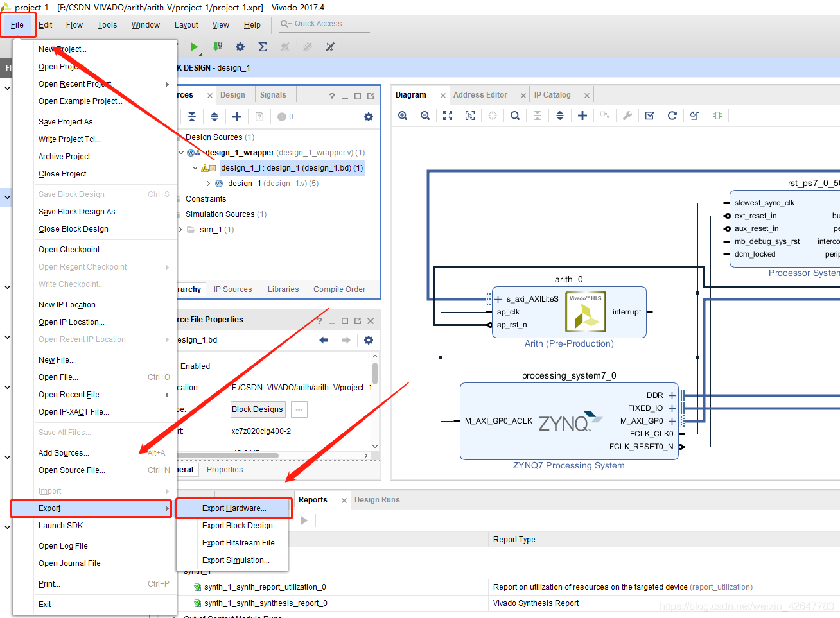Click the Sigma reports icon

[x=263, y=47]
